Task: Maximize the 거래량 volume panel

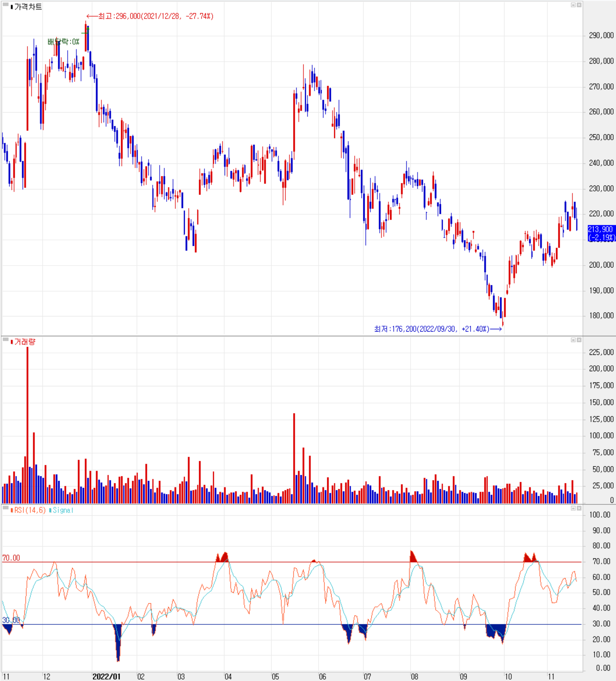Action: (x=573, y=340)
